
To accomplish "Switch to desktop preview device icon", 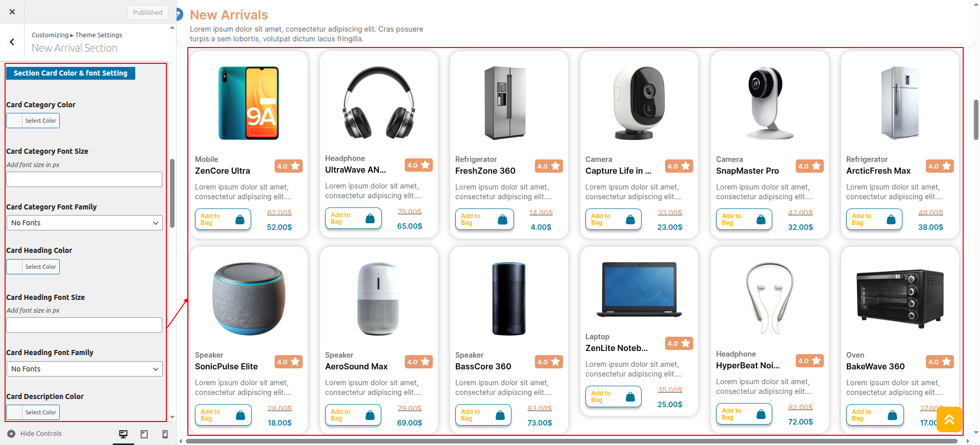I will [x=123, y=434].
